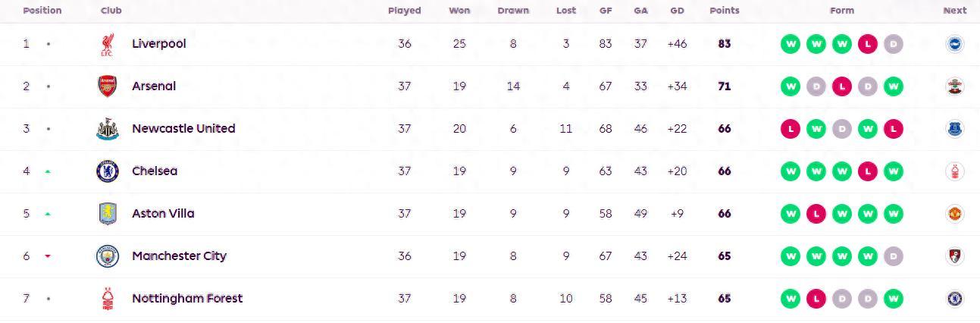The height and width of the screenshot is (323, 980).
Task: Sort table by the Points column header
Action: pos(724,11)
